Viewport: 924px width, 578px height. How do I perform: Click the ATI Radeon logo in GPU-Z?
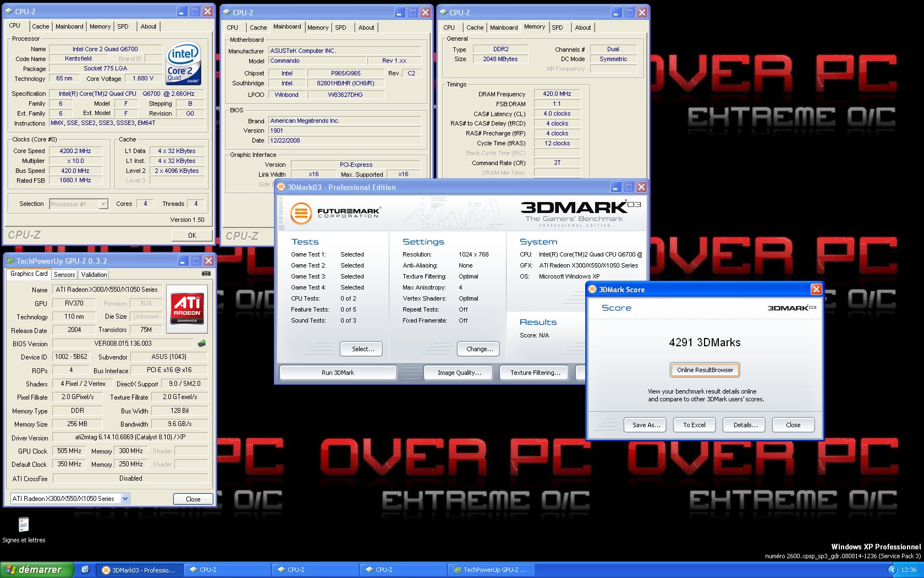click(187, 309)
